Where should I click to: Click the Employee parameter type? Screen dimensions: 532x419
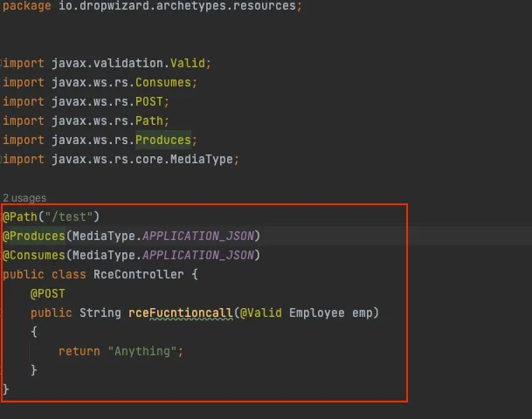[x=317, y=313]
